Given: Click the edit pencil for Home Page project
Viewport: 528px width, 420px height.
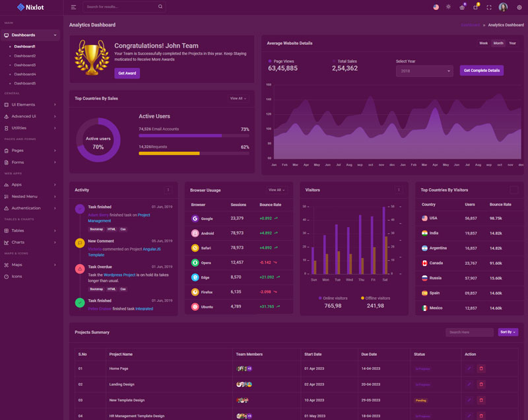Looking at the screenshot, I should click(469, 368).
